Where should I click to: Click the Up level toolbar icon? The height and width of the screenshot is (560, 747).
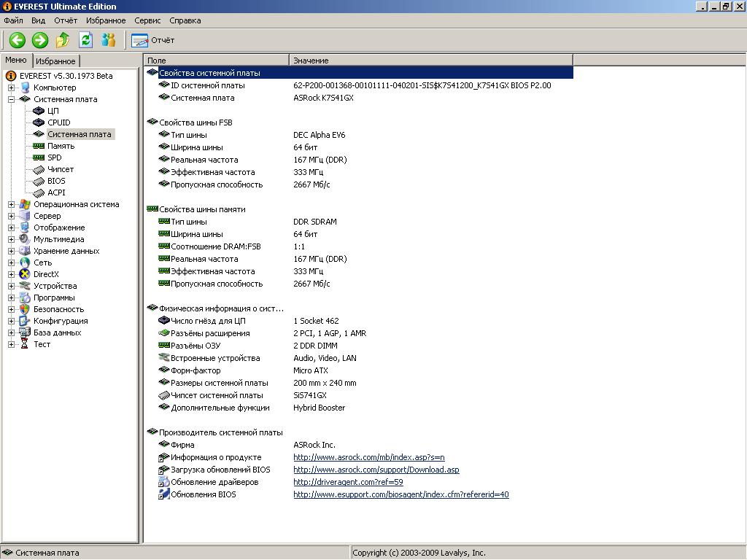(x=63, y=40)
